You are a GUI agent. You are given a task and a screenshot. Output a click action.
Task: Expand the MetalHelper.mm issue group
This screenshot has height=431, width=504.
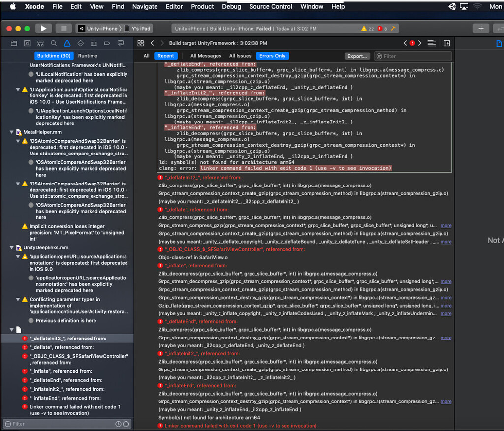coord(11,132)
